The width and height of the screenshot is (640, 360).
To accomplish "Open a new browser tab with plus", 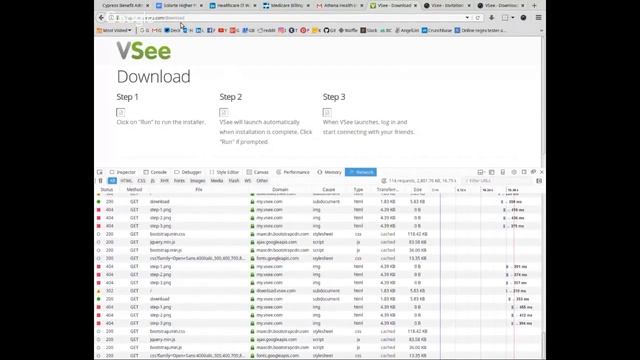I will pos(534,5).
